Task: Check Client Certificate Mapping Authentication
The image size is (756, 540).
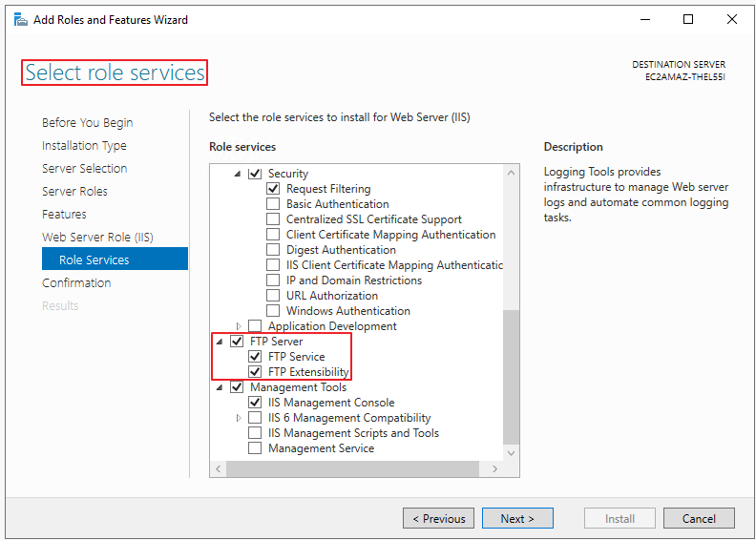Action: [273, 235]
